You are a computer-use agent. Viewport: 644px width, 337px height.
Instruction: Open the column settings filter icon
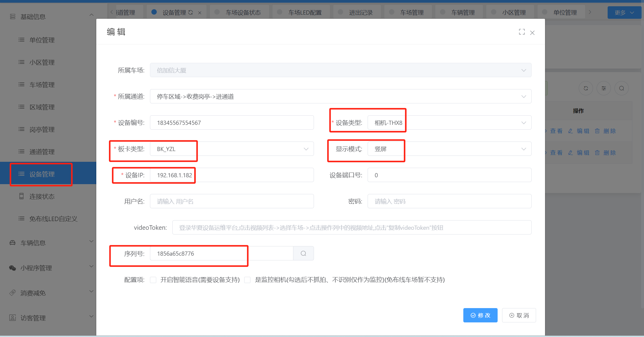[603, 88]
